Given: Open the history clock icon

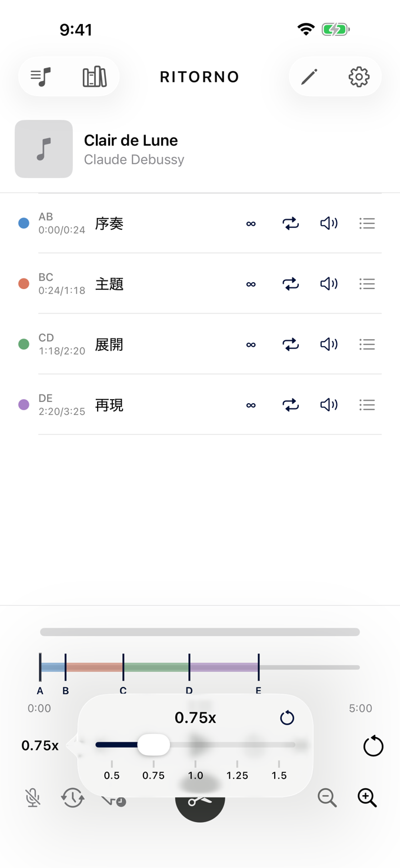Looking at the screenshot, I should pyautogui.click(x=73, y=797).
